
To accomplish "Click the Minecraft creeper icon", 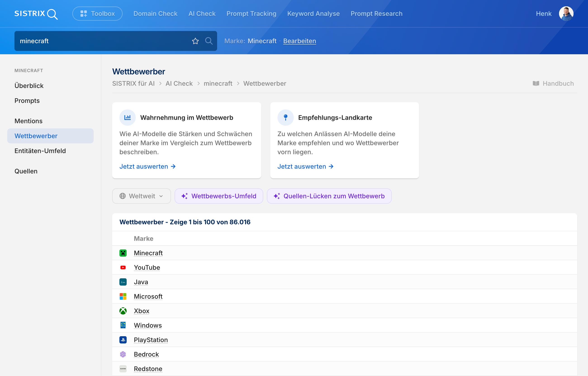I will coord(123,253).
